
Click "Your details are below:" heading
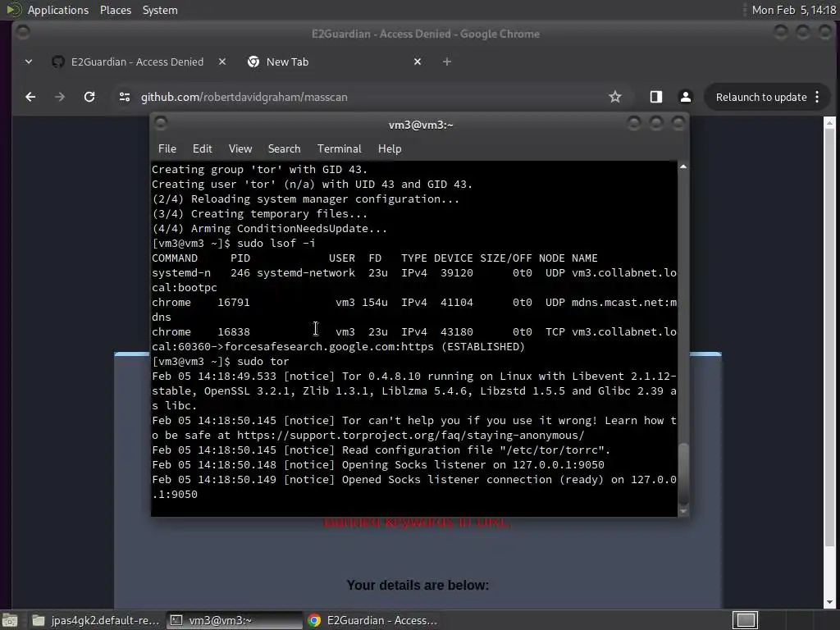coord(418,585)
